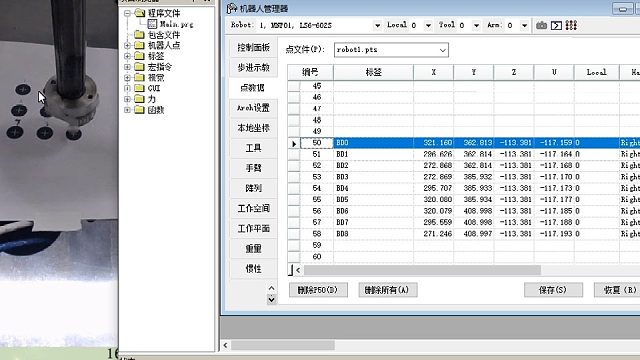The height and width of the screenshot is (360, 640).
Task: Open the Arm number dropdown
Action: point(524,25)
